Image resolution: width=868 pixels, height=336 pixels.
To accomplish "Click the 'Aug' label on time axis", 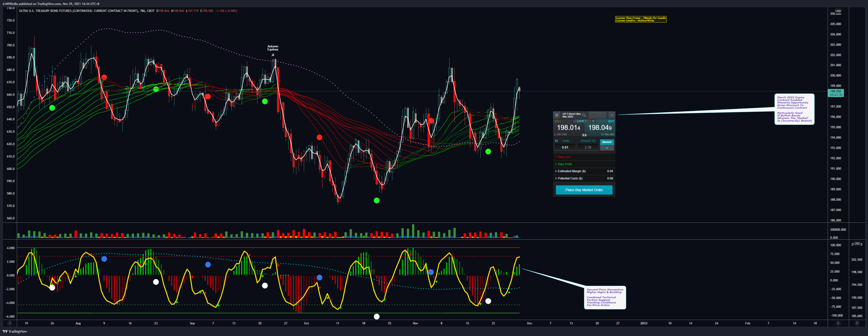I will [x=78, y=324].
